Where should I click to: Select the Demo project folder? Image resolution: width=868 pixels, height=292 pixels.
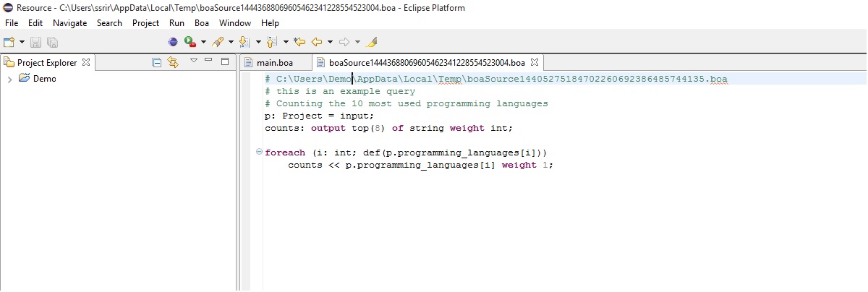43,79
